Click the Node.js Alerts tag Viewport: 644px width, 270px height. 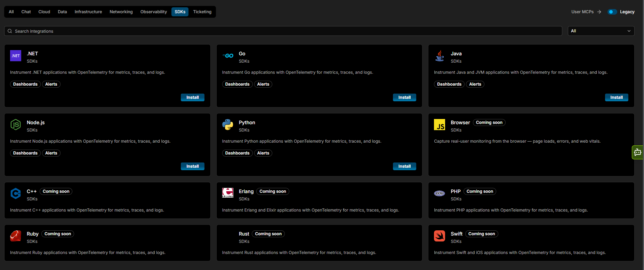tap(51, 153)
